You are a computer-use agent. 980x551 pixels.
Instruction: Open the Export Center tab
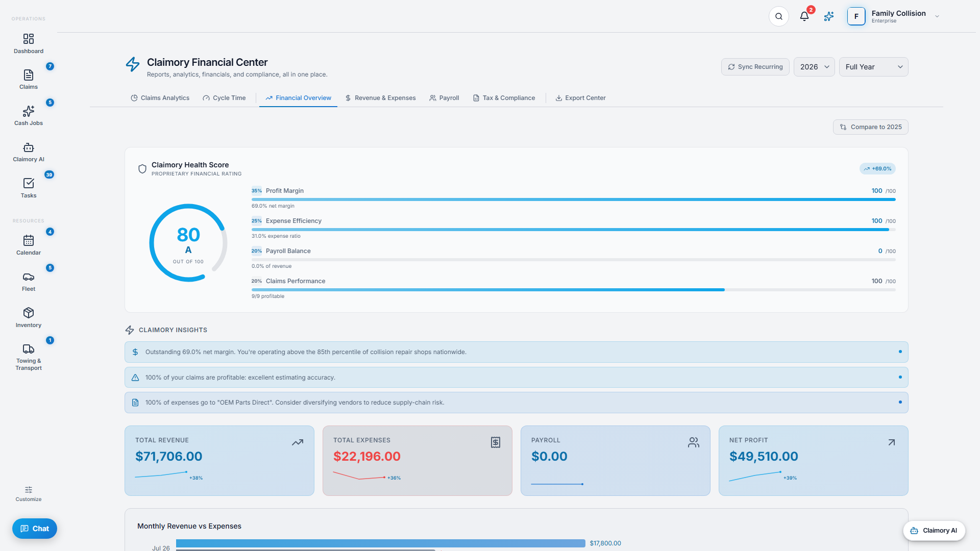click(580, 98)
